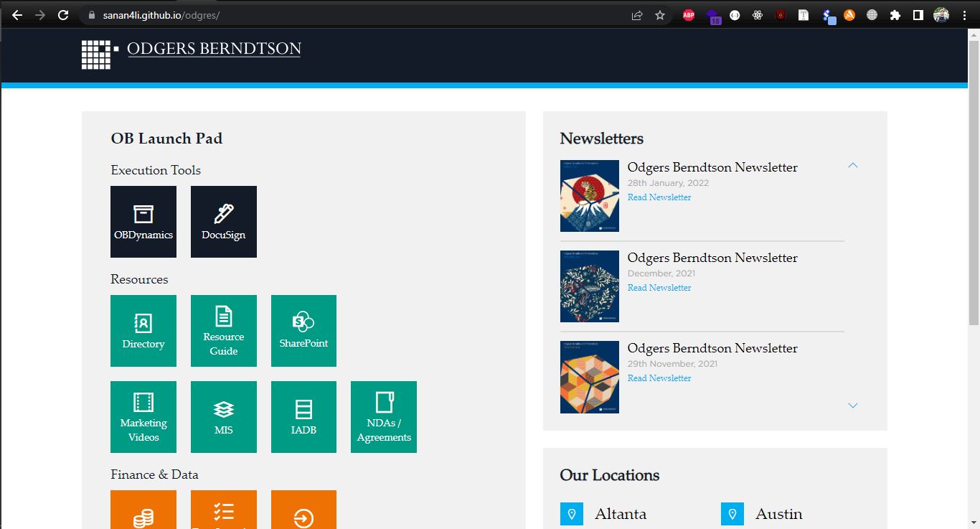980x529 pixels.
Task: Launch the SharePoint tile
Action: click(303, 331)
